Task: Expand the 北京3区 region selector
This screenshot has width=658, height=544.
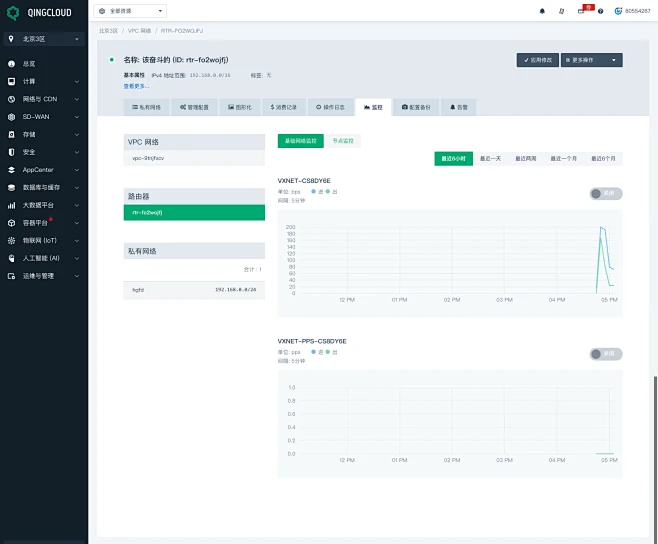Action: point(43,39)
